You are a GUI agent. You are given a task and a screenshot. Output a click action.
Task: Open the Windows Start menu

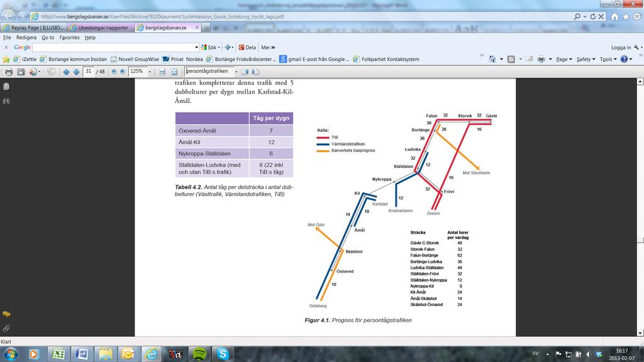pos(11,354)
